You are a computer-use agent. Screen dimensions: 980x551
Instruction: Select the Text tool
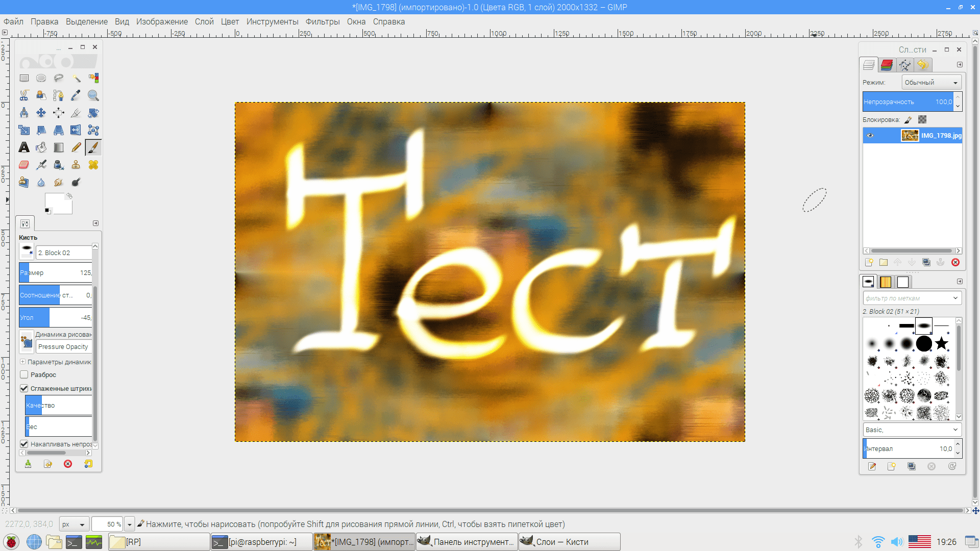pyautogui.click(x=24, y=147)
